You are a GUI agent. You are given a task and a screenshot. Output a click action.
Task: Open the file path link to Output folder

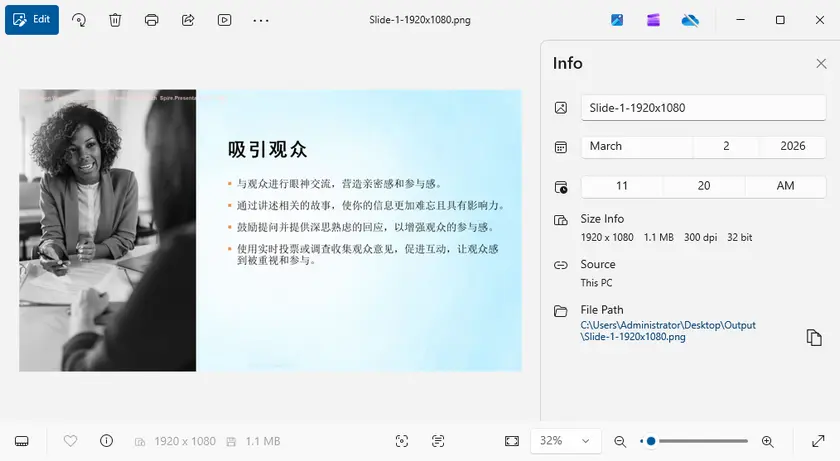(x=668, y=331)
